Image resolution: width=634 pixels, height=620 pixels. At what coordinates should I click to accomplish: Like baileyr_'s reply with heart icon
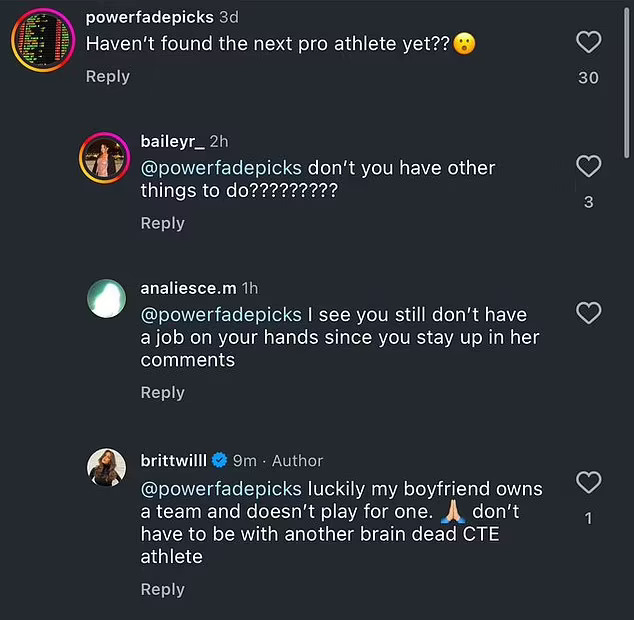(x=589, y=166)
